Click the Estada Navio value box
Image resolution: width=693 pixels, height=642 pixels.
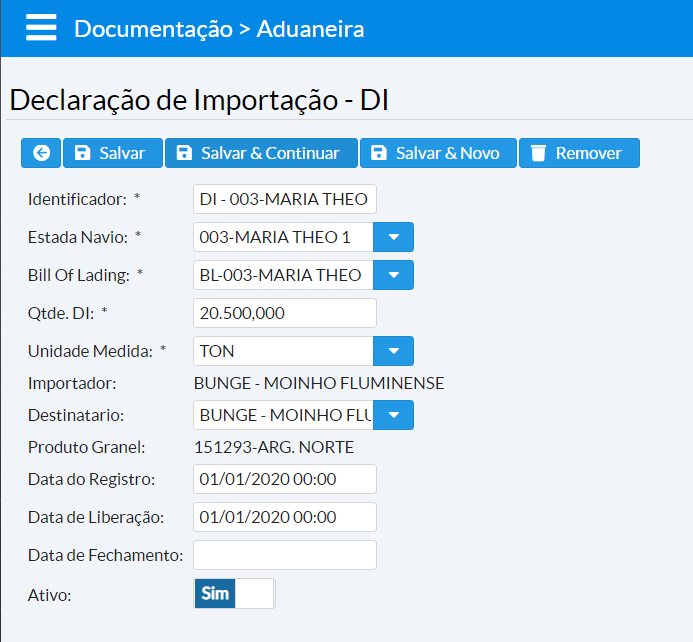coord(282,237)
